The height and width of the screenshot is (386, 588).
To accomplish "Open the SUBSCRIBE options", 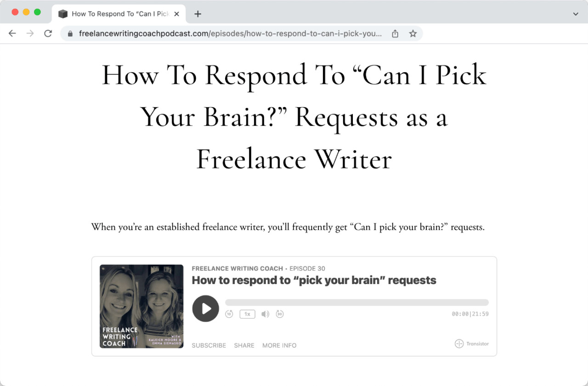I will coord(209,345).
